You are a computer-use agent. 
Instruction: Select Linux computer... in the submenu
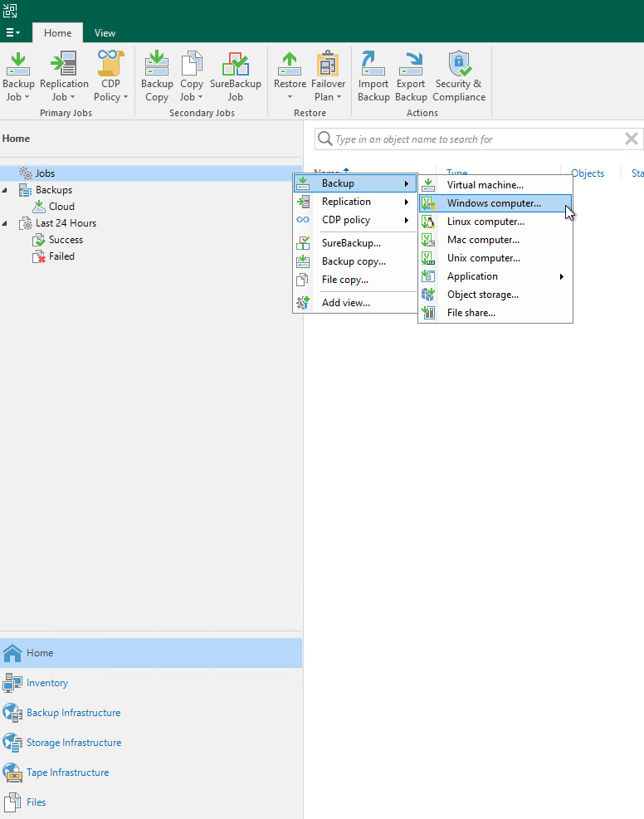495,222
